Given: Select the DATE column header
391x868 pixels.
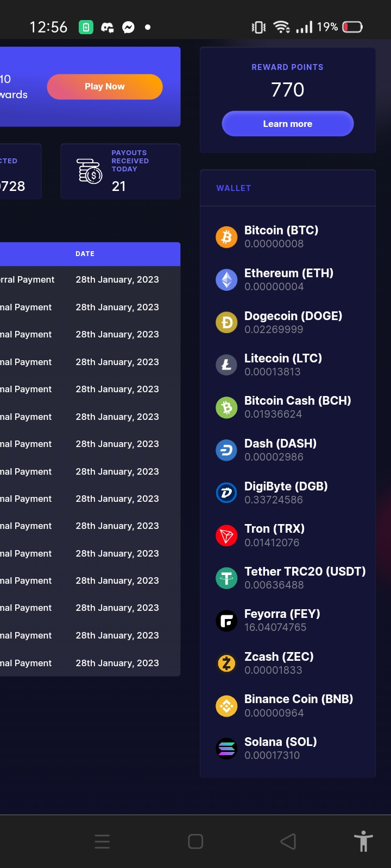Looking at the screenshot, I should (85, 254).
